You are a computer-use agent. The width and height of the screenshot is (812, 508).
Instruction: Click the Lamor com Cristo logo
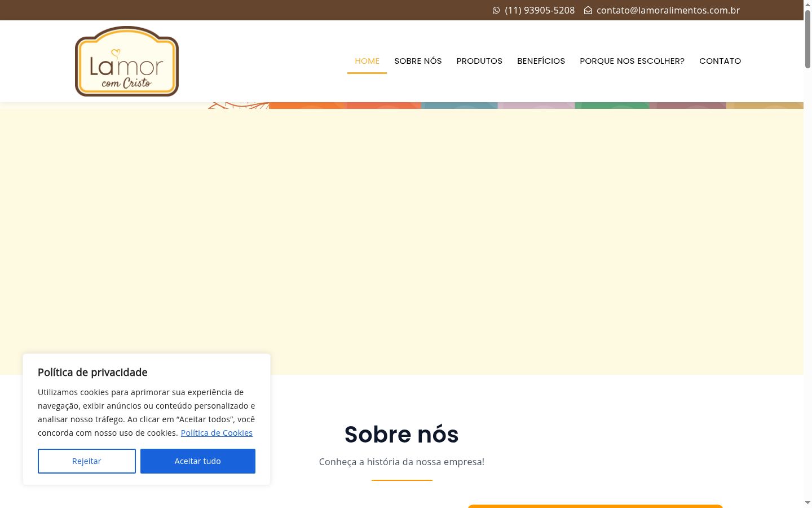127,61
